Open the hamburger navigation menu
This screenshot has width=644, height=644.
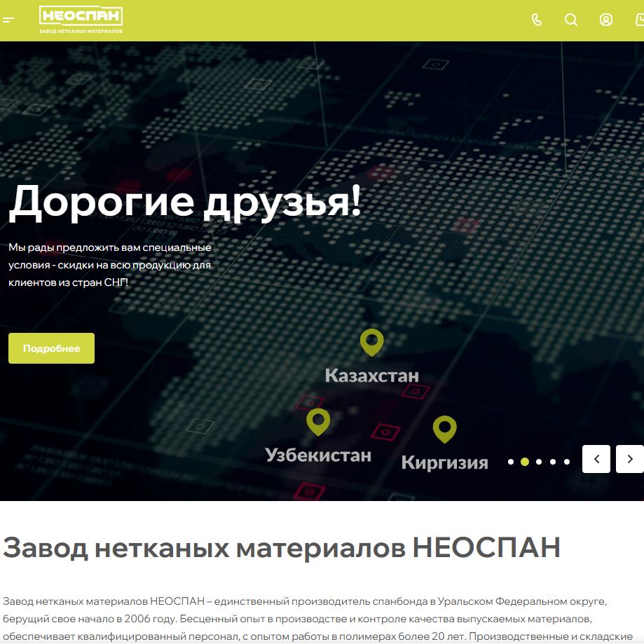coord(9,20)
